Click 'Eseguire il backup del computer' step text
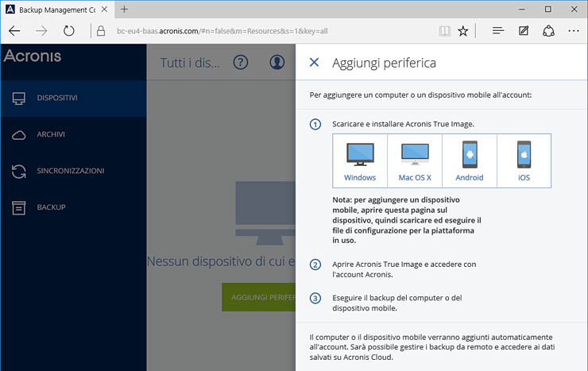This screenshot has height=371, width=588. [x=397, y=303]
